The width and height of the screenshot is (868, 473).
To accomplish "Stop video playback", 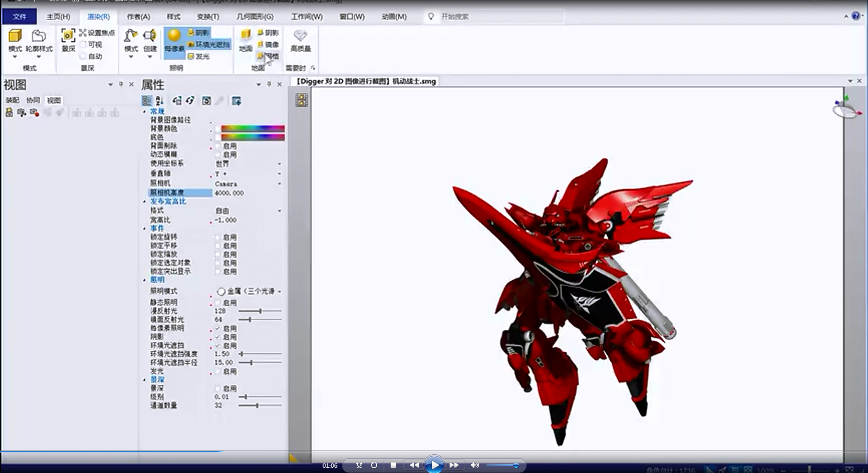I will pyautogui.click(x=393, y=465).
